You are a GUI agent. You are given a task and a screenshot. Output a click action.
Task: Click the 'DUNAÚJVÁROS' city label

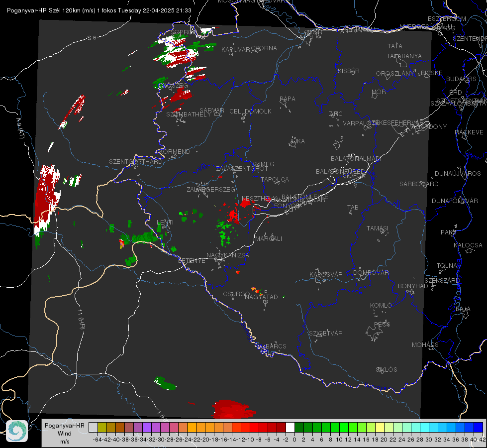coord(458,174)
